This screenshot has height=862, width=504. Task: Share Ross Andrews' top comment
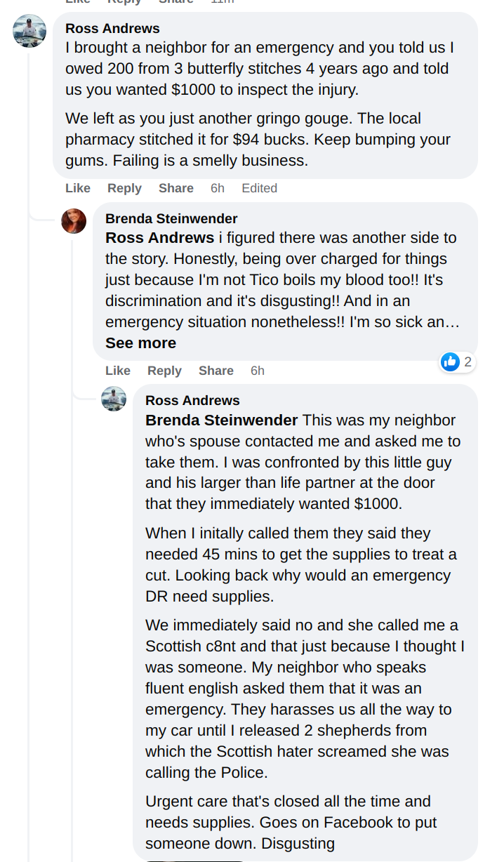click(175, 188)
